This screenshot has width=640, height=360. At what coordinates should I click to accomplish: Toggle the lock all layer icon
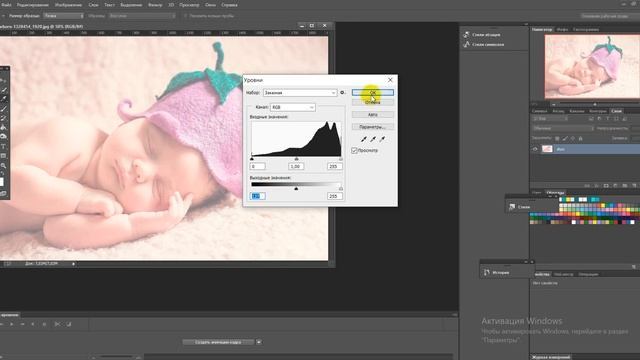(581, 139)
